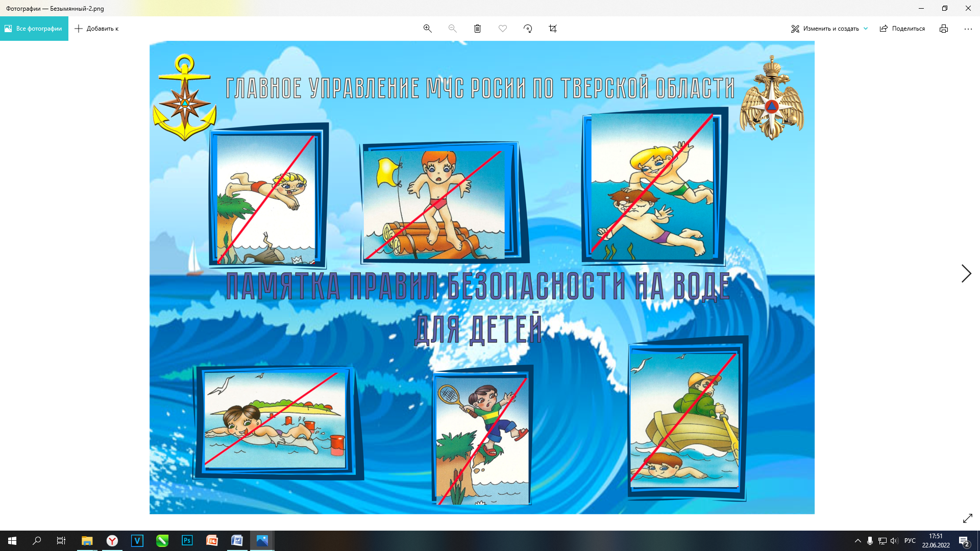The width and height of the screenshot is (980, 551).
Task: Open the Windows Start menu
Action: 12,541
